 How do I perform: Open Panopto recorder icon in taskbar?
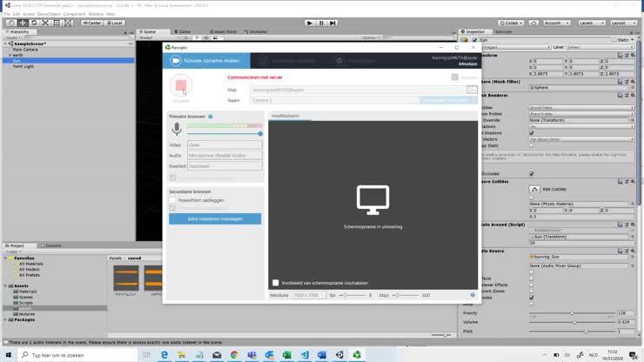357,355
